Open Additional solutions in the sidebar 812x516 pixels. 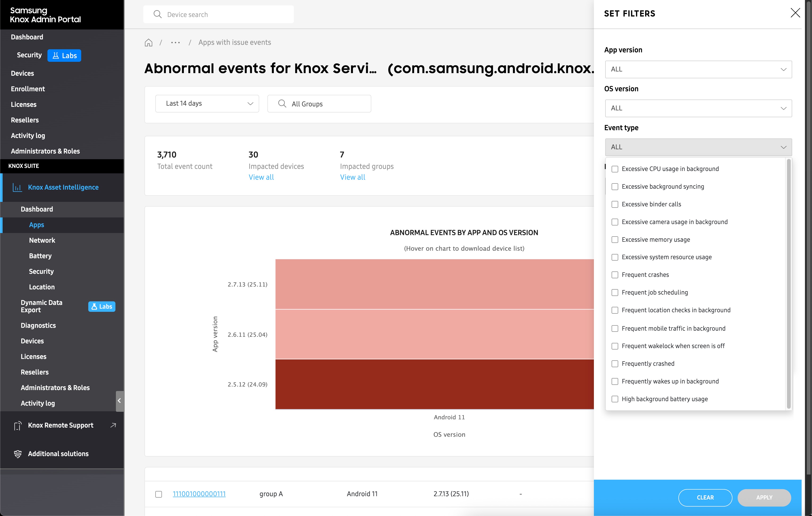(58, 454)
